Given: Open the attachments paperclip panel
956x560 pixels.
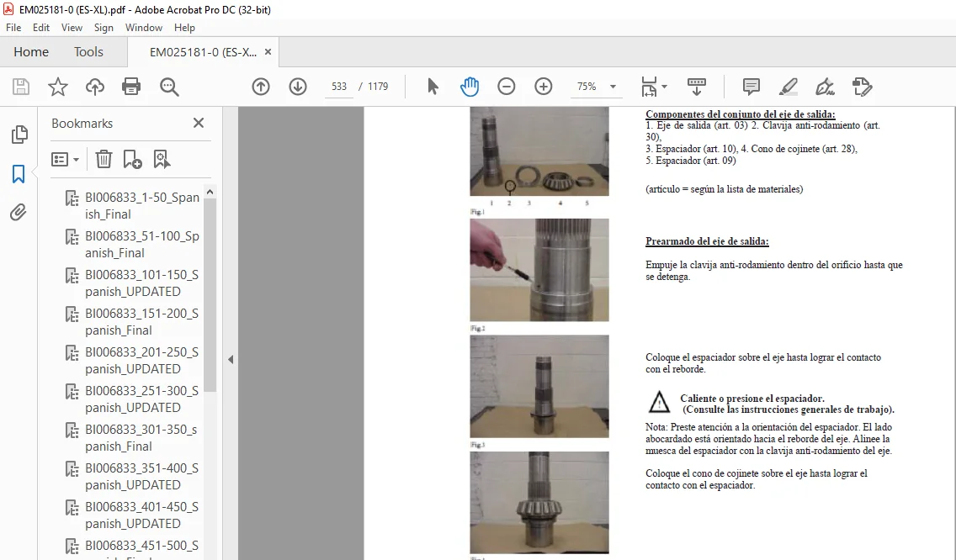Looking at the screenshot, I should [19, 212].
